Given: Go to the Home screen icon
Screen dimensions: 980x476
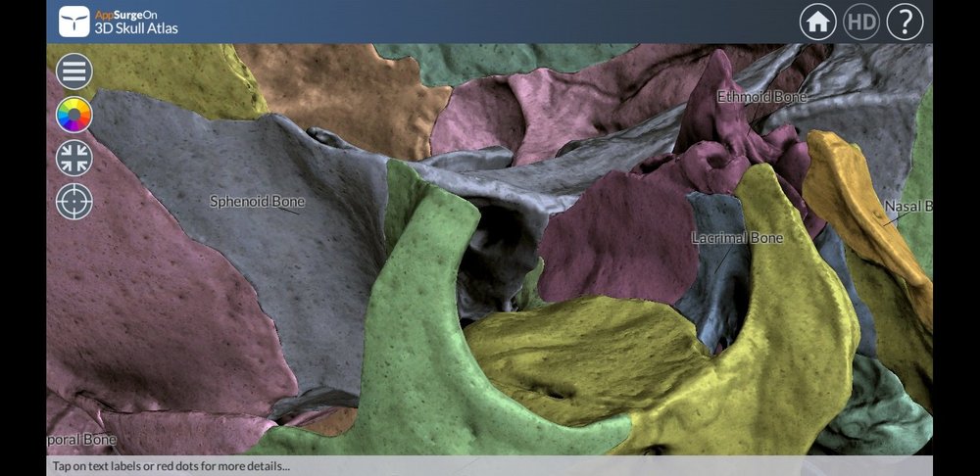Looking at the screenshot, I should [x=817, y=22].
